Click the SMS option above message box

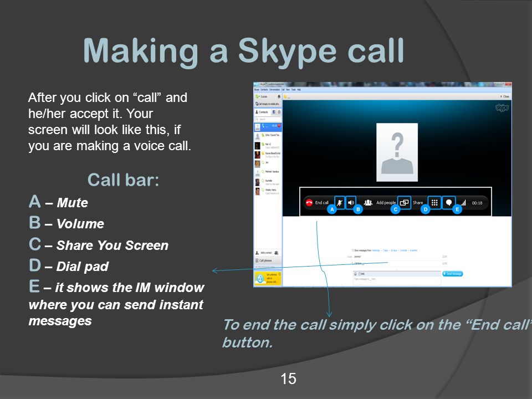(x=362, y=273)
